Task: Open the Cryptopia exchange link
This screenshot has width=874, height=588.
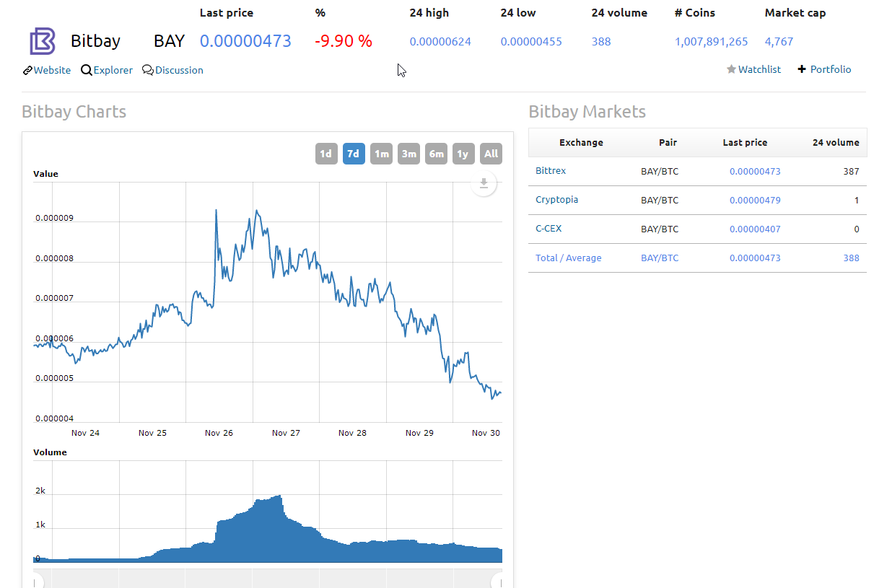Action: (556, 200)
